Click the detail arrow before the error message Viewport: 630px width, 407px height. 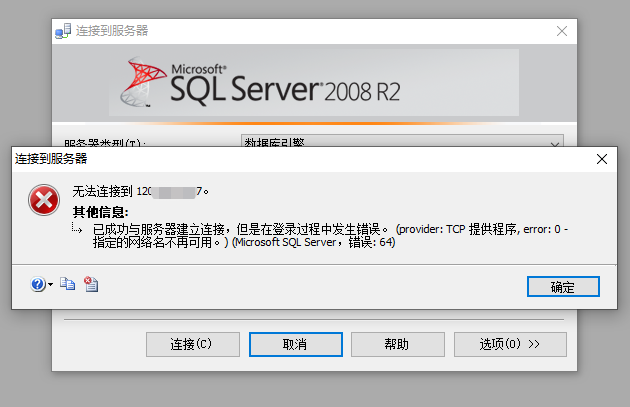tap(77, 228)
